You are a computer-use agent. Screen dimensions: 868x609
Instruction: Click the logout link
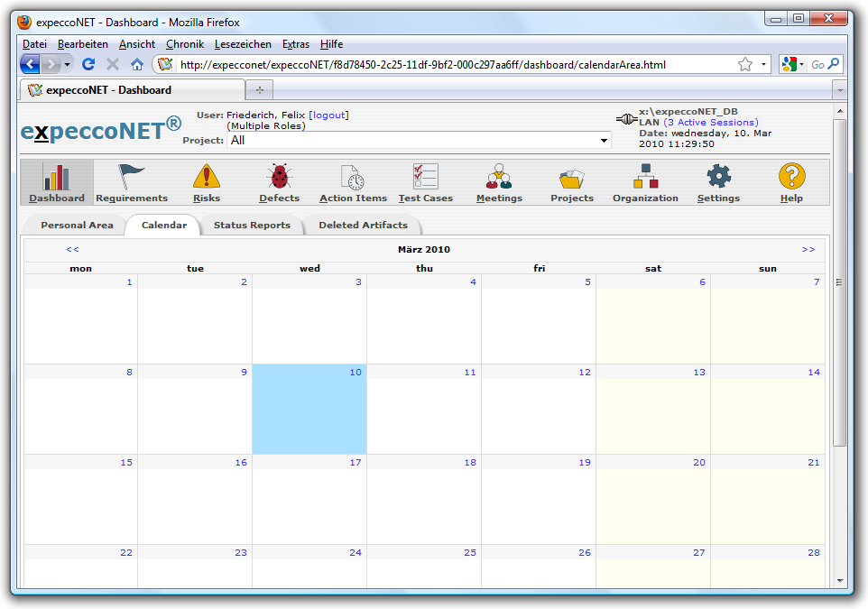[x=328, y=115]
